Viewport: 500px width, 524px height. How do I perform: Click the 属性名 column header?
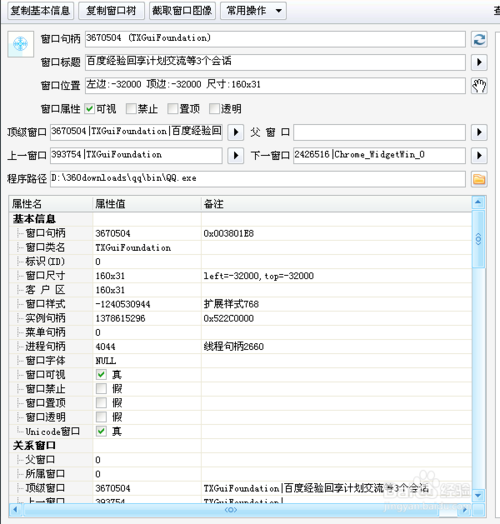[51, 204]
